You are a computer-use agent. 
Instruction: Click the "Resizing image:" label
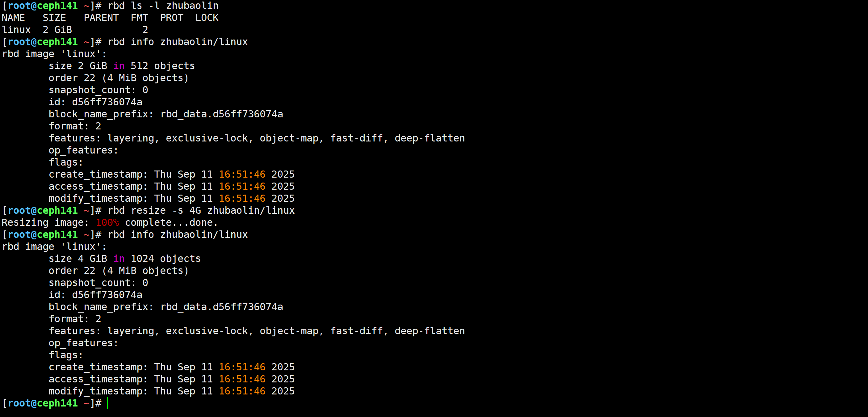45,223
